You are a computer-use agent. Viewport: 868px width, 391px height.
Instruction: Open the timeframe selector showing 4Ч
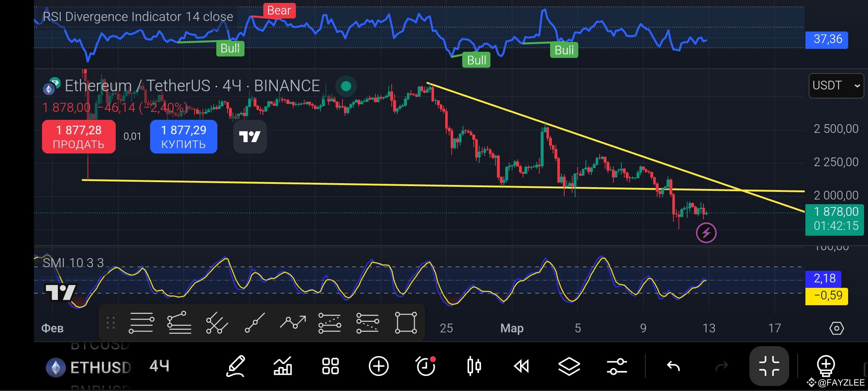pos(159,367)
